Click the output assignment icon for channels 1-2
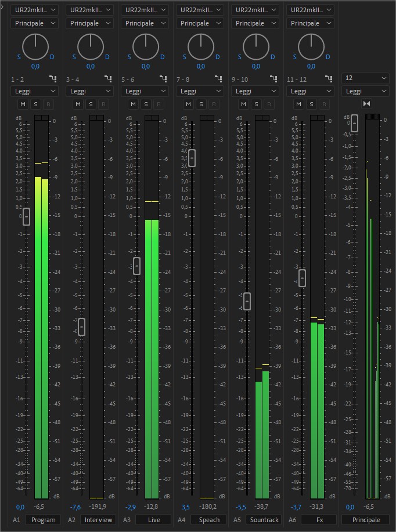396x532 pixels. pyautogui.click(x=53, y=78)
